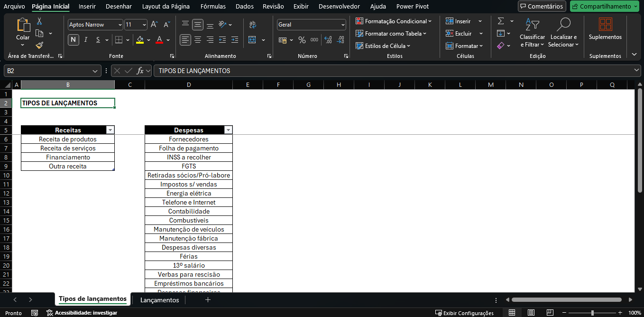
Task: Switch to the Fórmulas ribbon tab
Action: coord(213,7)
